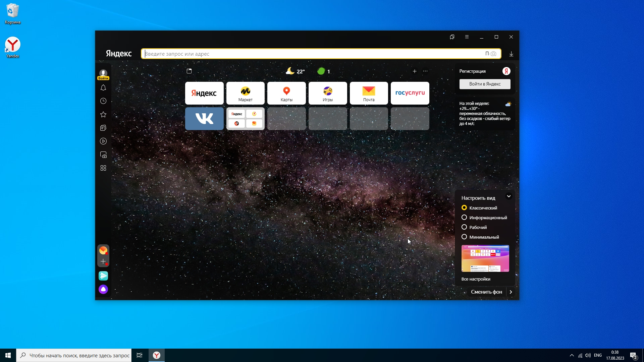Click image search camera icon in address bar
This screenshot has height=362, width=644.
493,54
